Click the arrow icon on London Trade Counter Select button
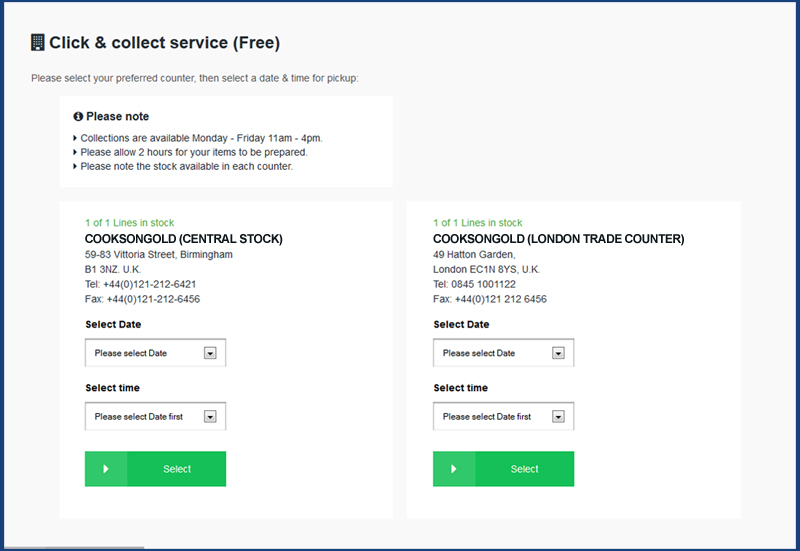 pos(454,469)
